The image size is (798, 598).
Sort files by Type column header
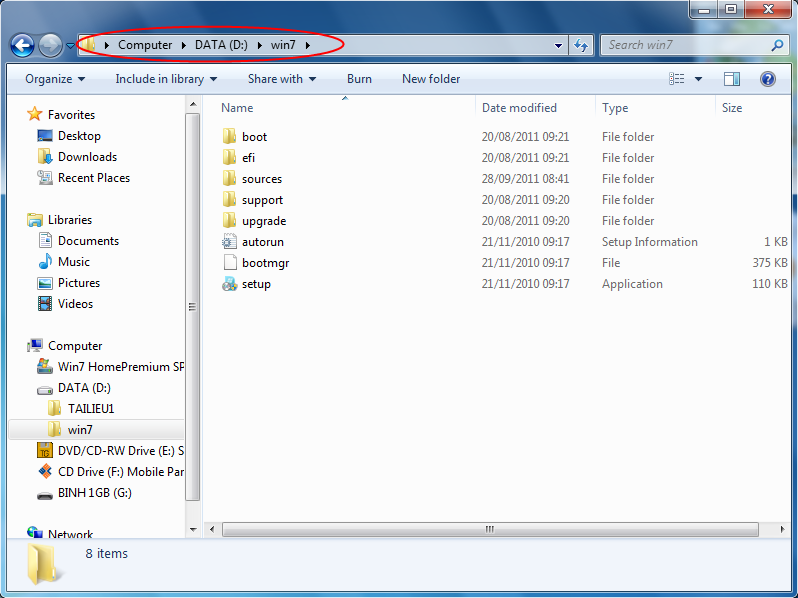(x=615, y=108)
